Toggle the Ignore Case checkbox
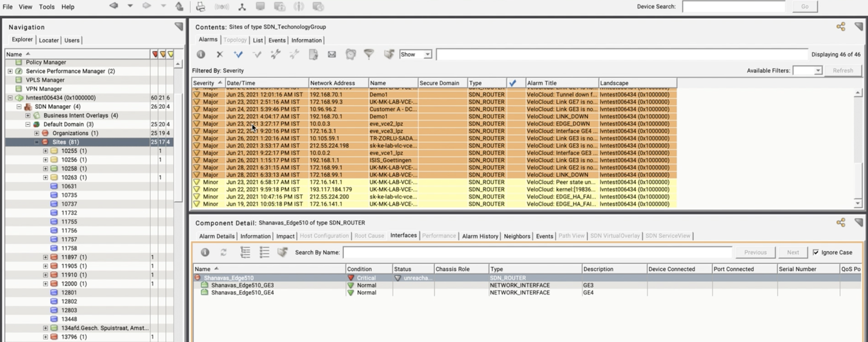This screenshot has height=342, width=868. 816,252
